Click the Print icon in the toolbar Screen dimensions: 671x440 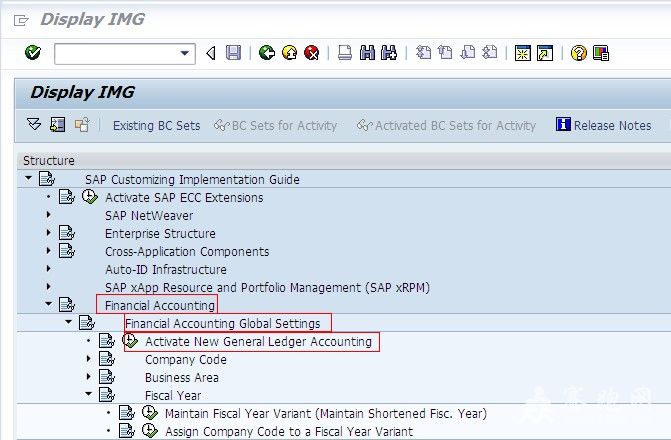click(x=345, y=53)
